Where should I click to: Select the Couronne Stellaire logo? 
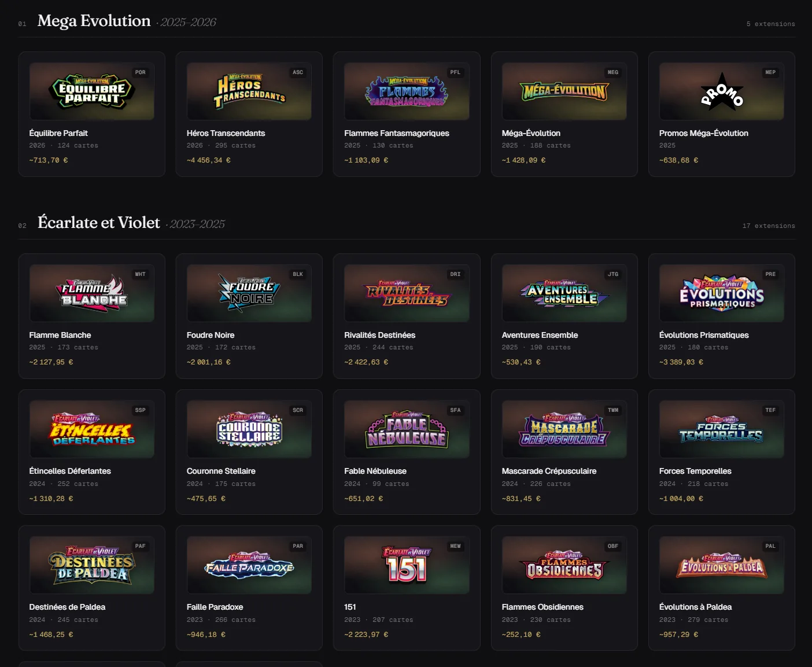pos(249,429)
